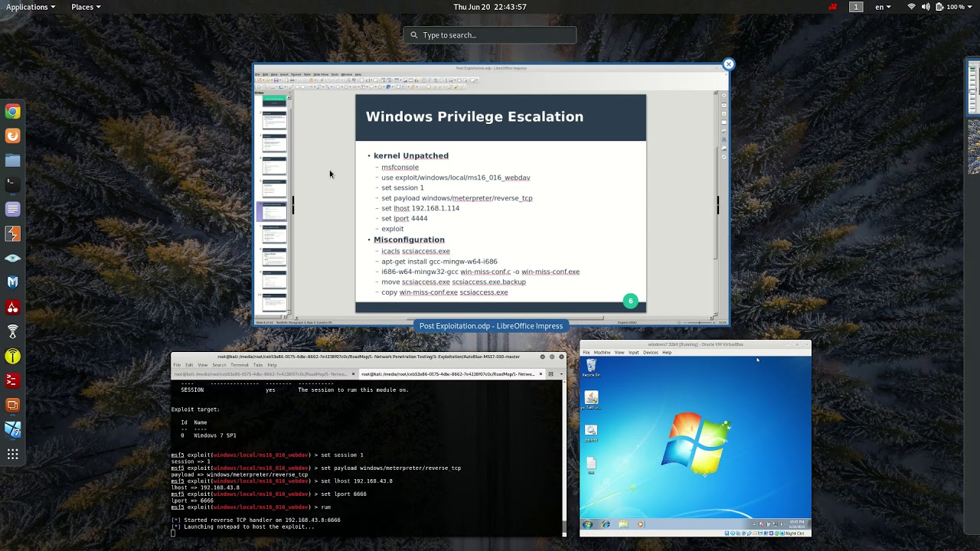Viewport: 980px width, 551px height.
Task: Open LibreOffice Impress from the dash
Action: pyautogui.click(x=12, y=405)
